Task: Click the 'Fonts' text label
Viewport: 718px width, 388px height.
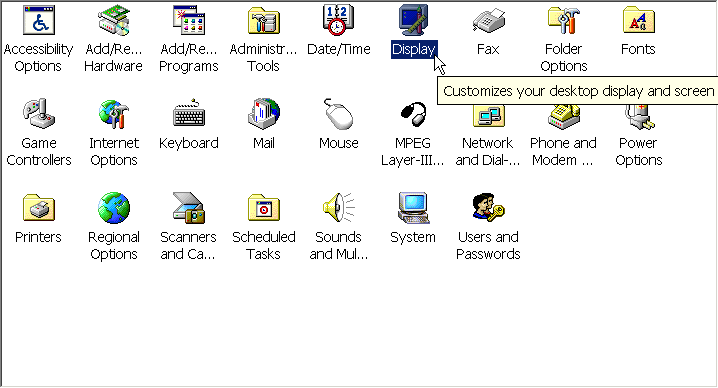Action: point(638,49)
